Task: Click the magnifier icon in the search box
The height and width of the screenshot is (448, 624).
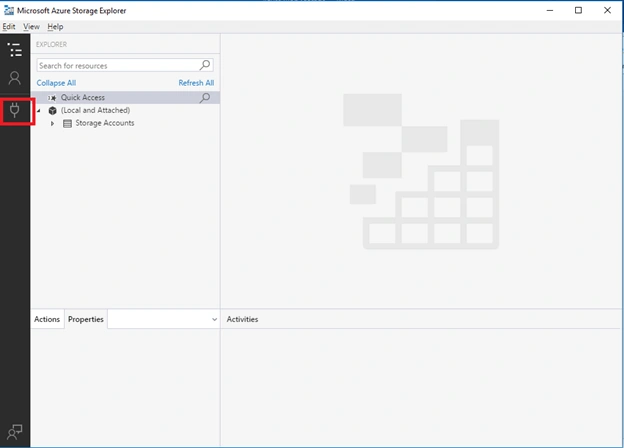Action: tap(205, 65)
